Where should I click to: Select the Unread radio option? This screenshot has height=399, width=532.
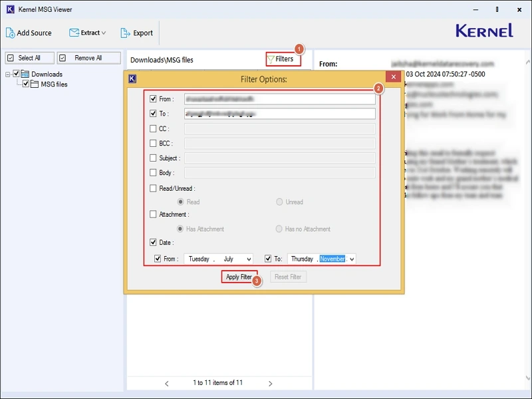click(279, 202)
